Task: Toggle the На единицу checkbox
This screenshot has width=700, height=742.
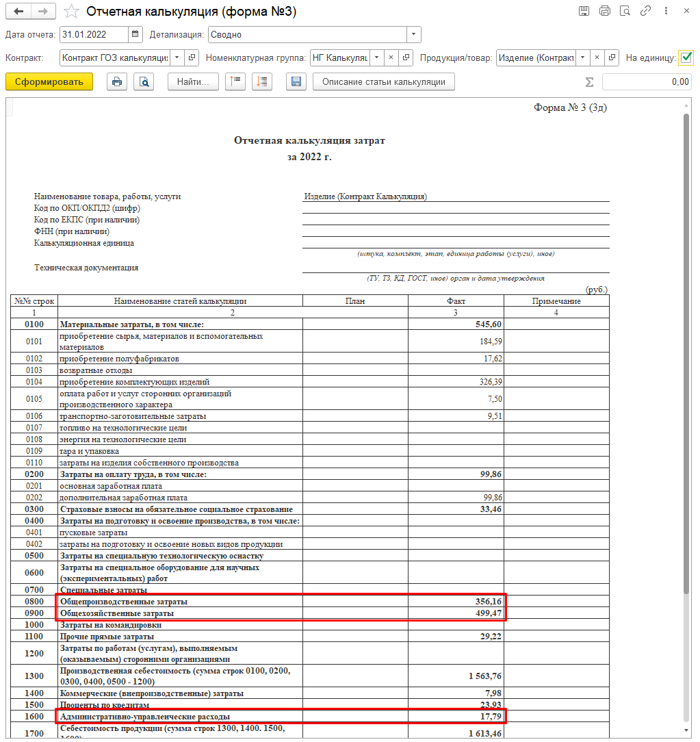Action: 686,58
